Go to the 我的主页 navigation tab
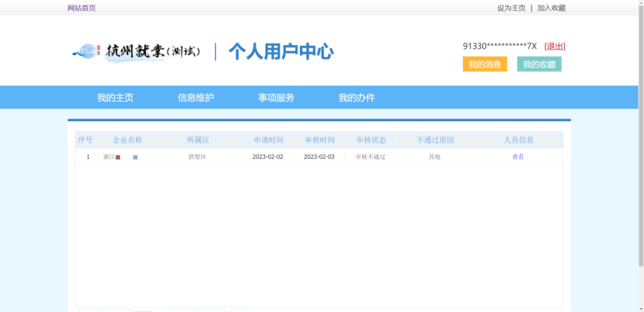The image size is (644, 312). [x=115, y=98]
